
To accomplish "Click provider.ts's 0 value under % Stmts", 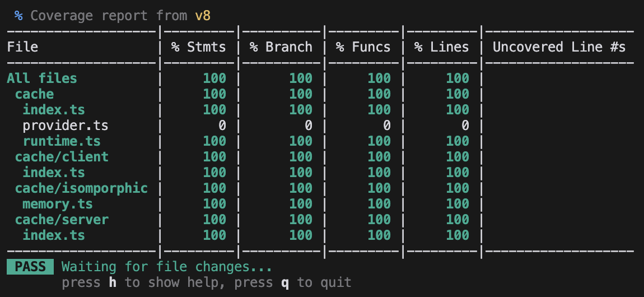I will pyautogui.click(x=222, y=126).
